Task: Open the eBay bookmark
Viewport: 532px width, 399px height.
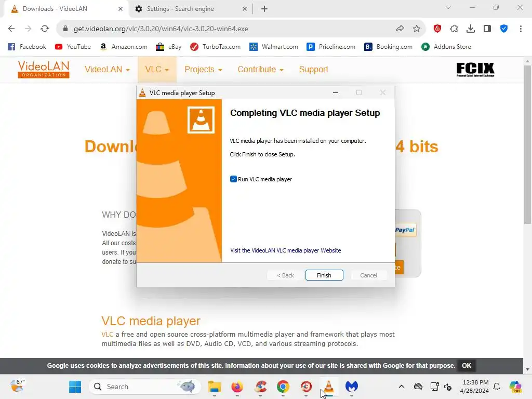Action: coord(169,47)
